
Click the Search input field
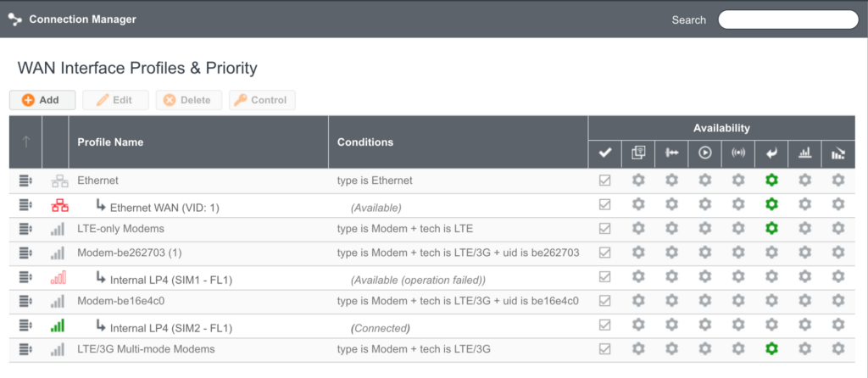[x=788, y=19]
